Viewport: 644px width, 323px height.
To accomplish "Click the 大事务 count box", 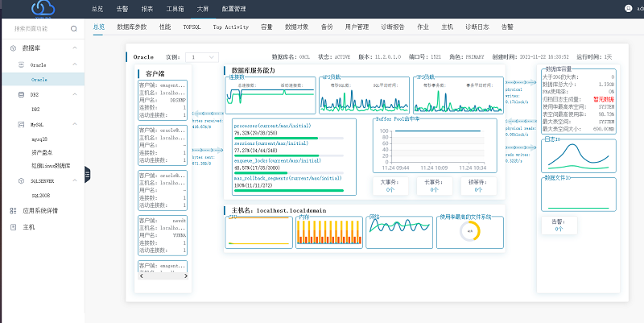I will (390, 186).
